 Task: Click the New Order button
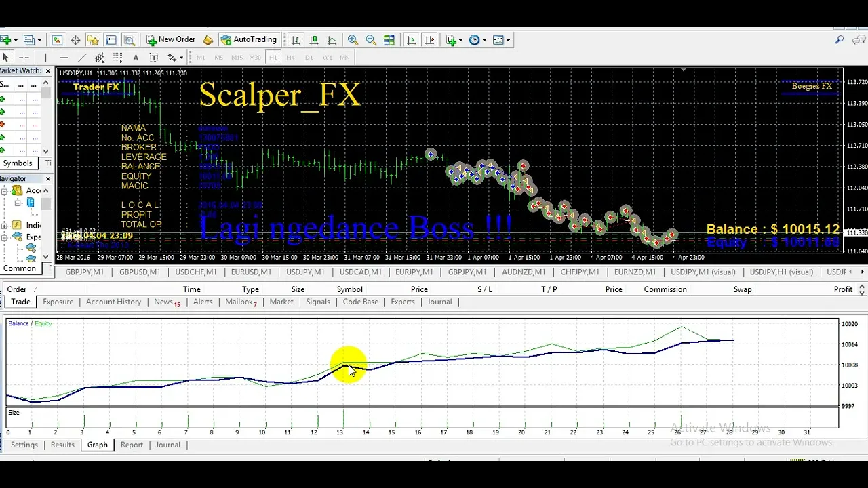[171, 40]
